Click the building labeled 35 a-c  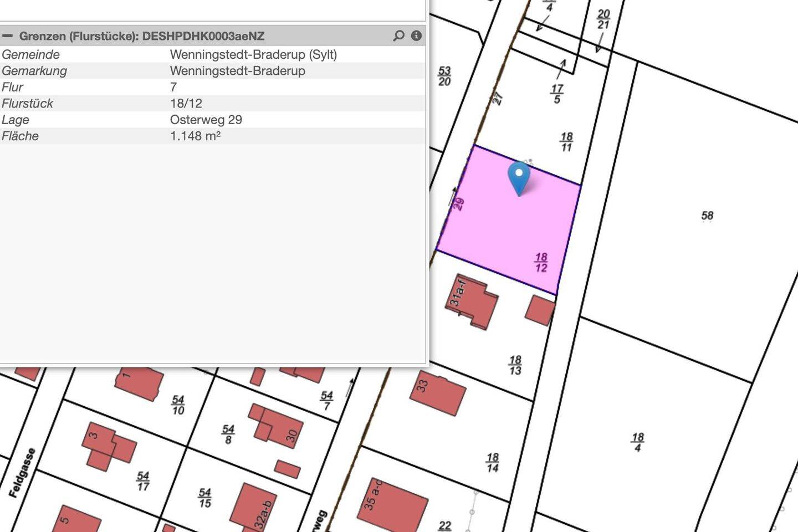[393, 504]
